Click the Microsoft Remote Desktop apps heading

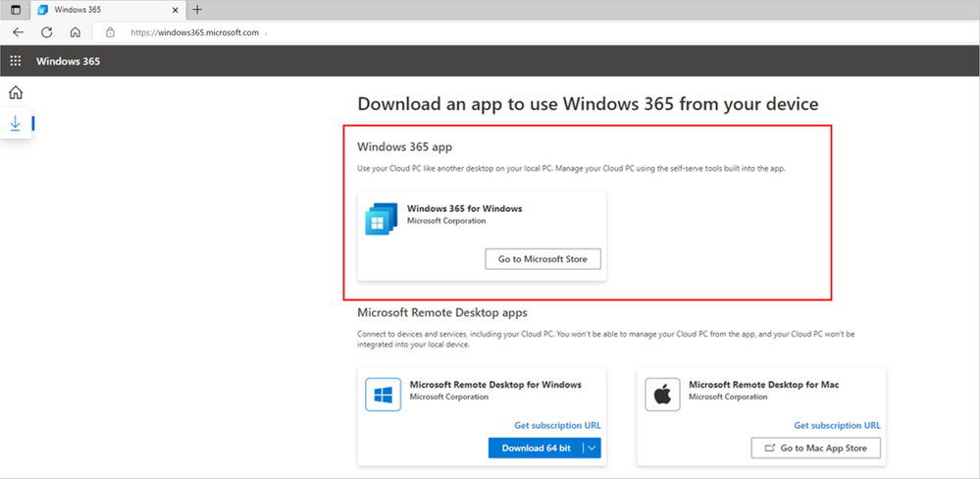442,311
